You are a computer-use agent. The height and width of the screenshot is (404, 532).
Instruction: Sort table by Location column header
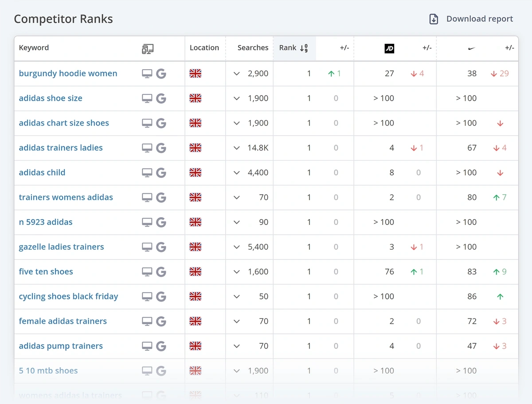click(x=204, y=48)
